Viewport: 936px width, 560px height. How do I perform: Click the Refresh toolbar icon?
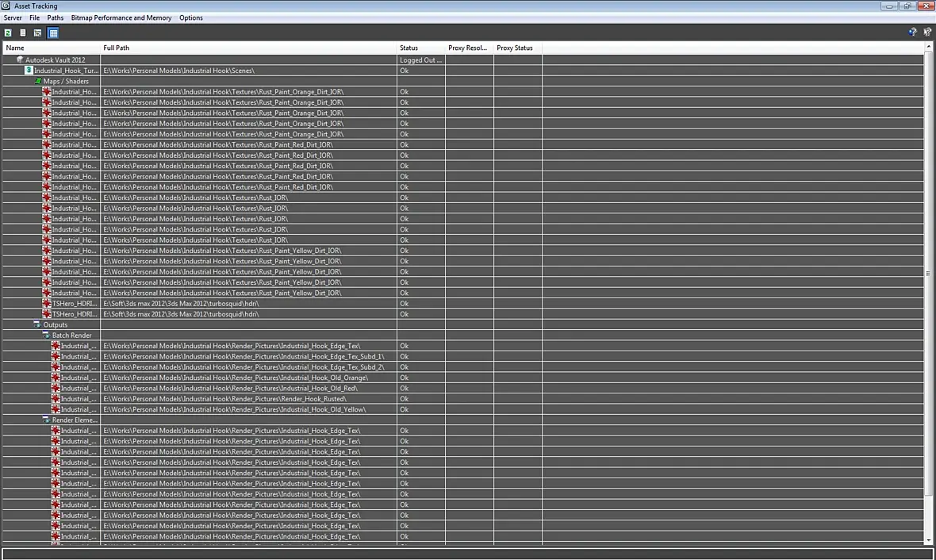tap(8, 33)
